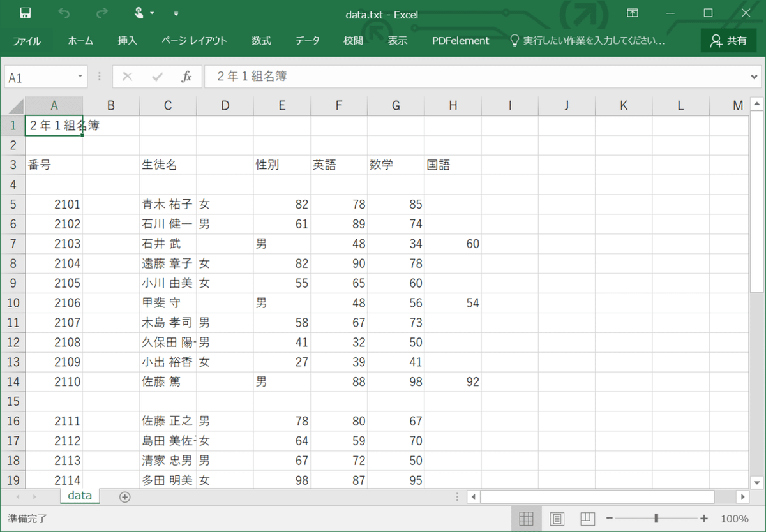766x532 pixels.
Task: Click the Redo arrow icon
Action: tap(101, 13)
